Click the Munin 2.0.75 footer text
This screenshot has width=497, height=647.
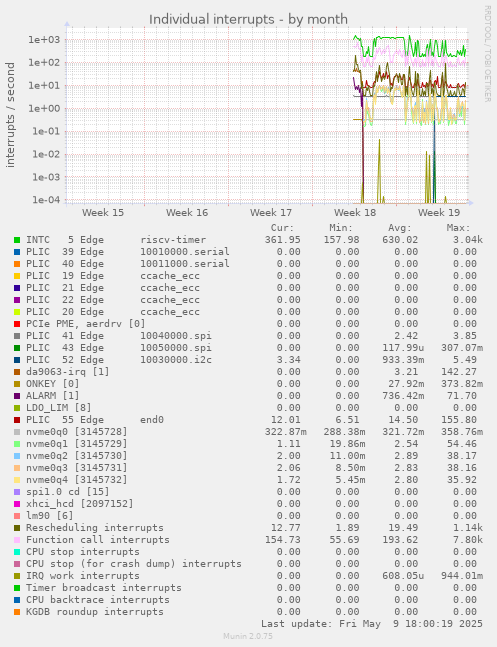click(248, 636)
